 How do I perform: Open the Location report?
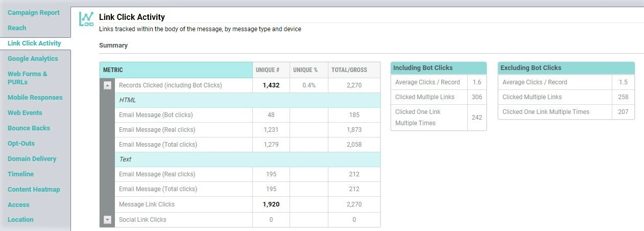[x=20, y=220]
